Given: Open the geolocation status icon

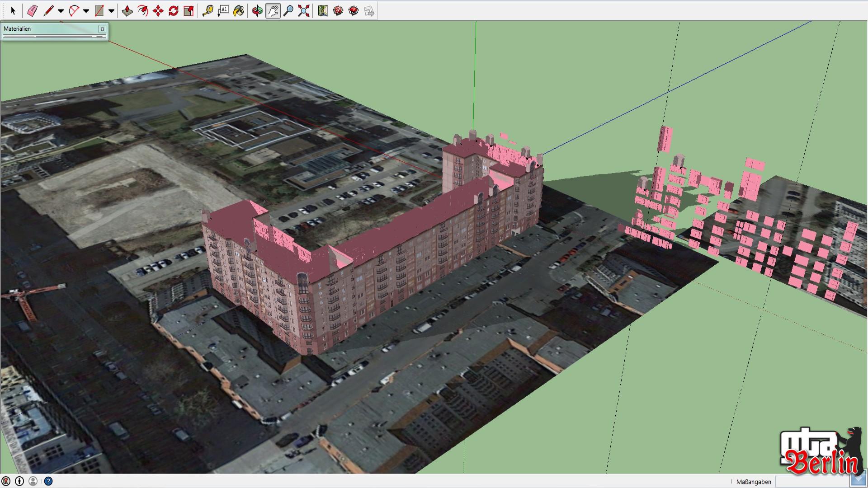Looking at the screenshot, I should pyautogui.click(x=6, y=481).
